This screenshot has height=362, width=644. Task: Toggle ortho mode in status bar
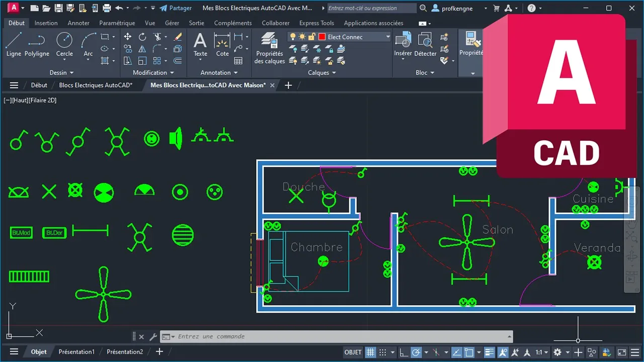pos(404,352)
